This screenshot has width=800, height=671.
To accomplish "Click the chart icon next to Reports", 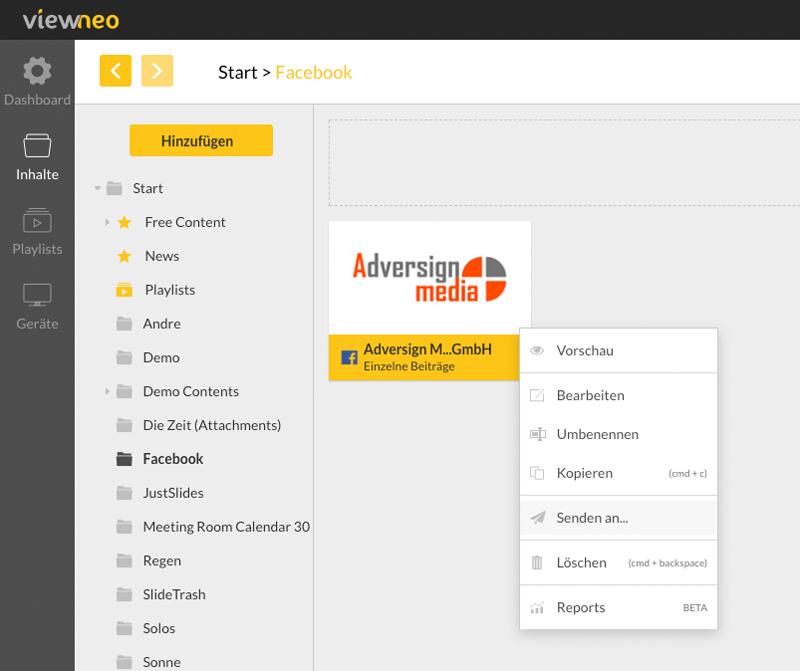I will (x=537, y=608).
